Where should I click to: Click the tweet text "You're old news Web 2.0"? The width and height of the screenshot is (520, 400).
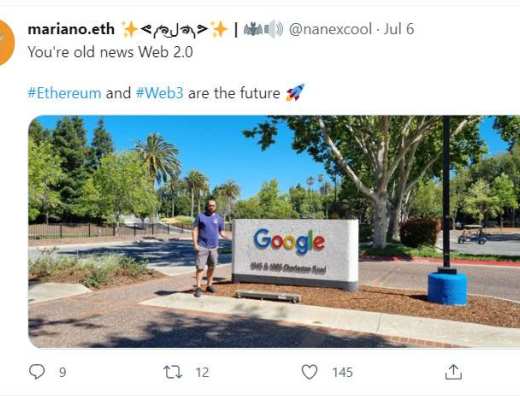point(110,52)
